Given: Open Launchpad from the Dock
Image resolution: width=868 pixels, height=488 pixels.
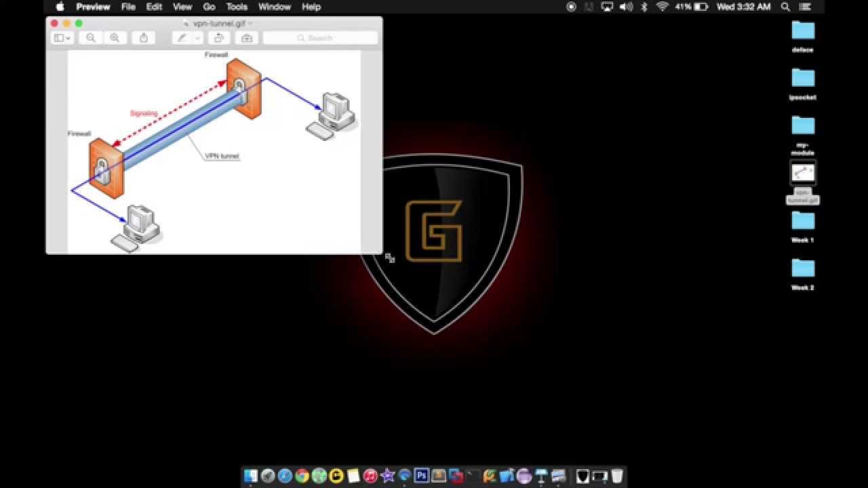Looking at the screenshot, I should [268, 476].
